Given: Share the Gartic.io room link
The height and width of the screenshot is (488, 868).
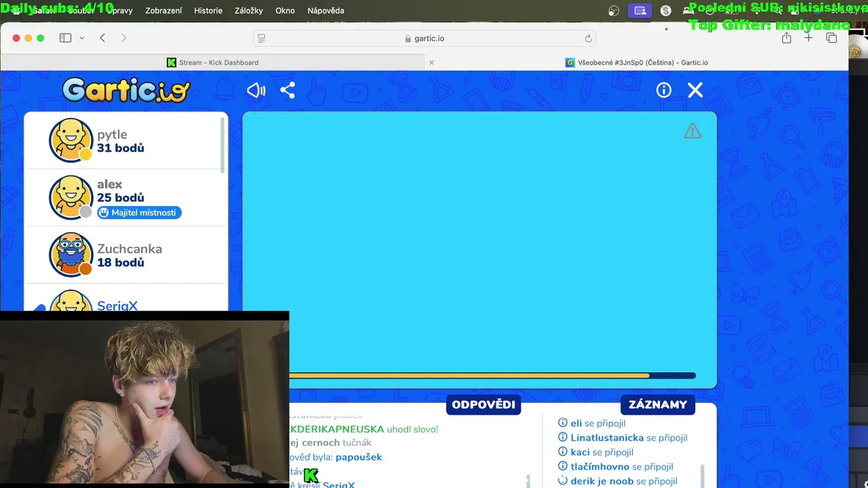Looking at the screenshot, I should pos(288,90).
